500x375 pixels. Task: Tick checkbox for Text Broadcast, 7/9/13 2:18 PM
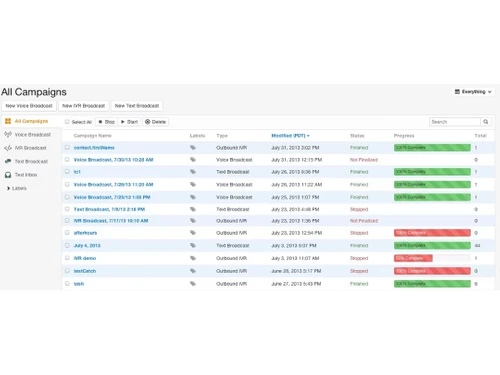67,209
